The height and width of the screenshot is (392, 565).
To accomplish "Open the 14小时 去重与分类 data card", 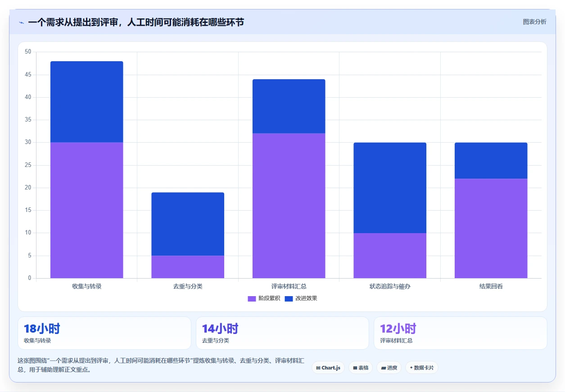I will [282, 333].
